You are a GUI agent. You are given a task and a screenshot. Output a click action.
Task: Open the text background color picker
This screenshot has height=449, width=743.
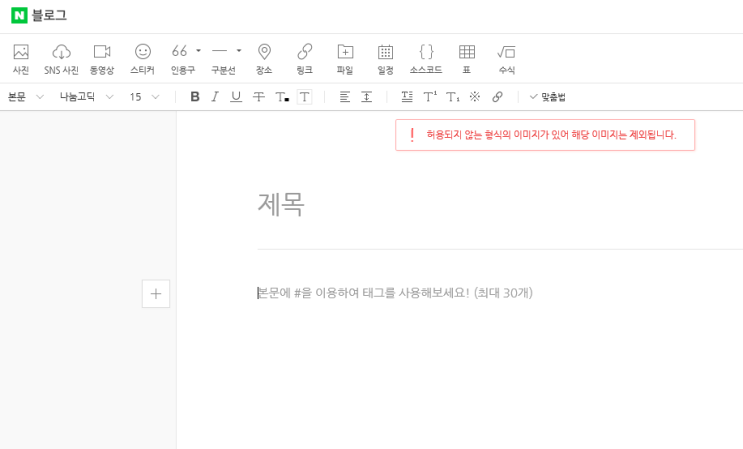tap(304, 97)
